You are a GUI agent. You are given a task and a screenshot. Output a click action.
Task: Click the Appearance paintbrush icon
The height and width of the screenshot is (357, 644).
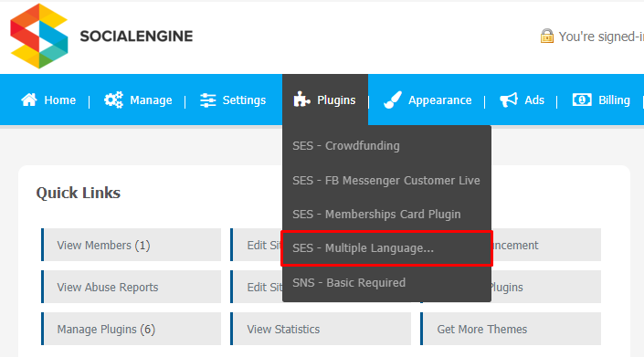(392, 100)
